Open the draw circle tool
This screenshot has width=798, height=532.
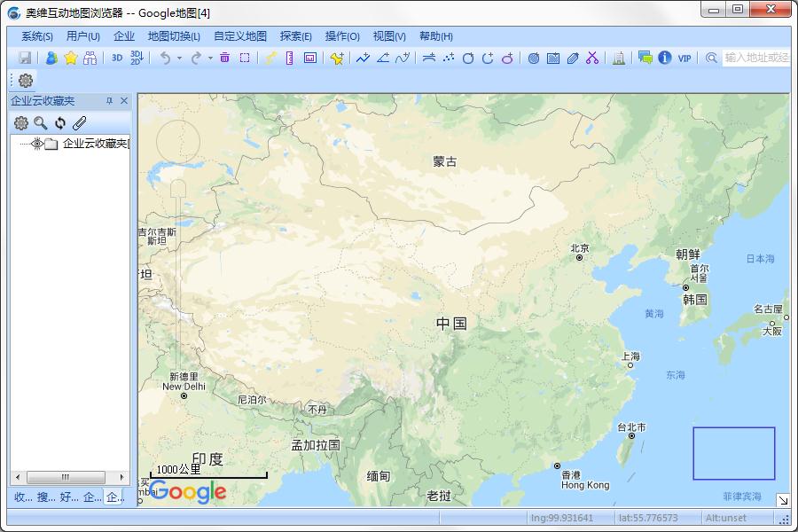[x=470, y=58]
